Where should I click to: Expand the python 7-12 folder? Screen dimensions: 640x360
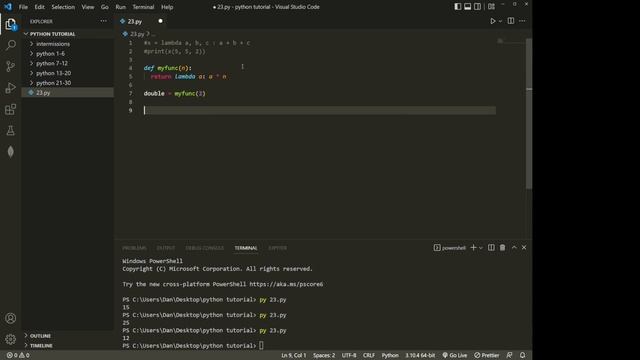[52, 63]
